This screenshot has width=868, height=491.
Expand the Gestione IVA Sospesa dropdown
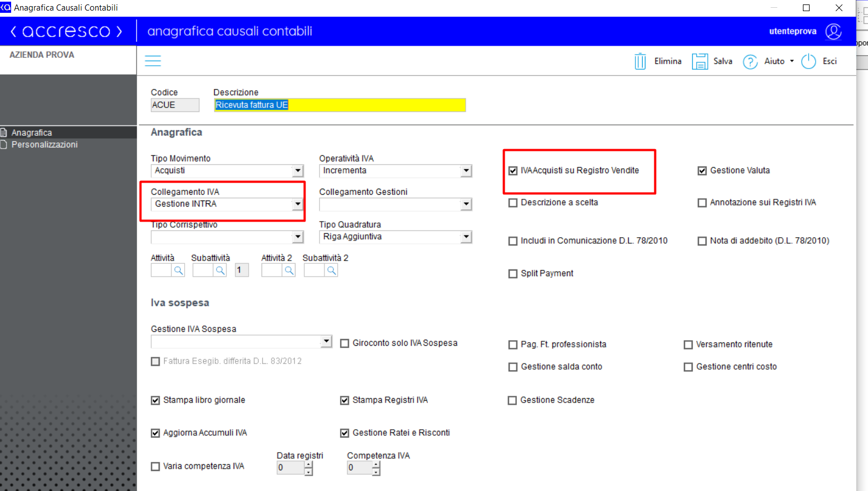327,341
